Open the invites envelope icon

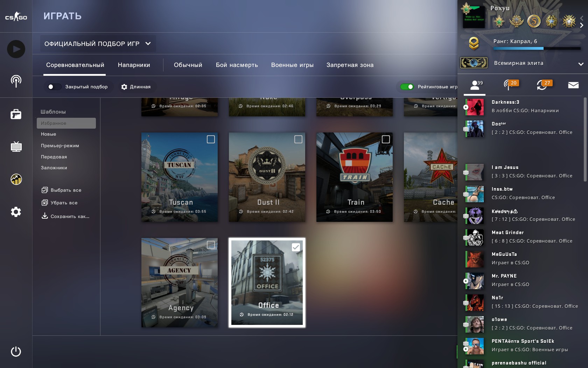click(x=573, y=85)
